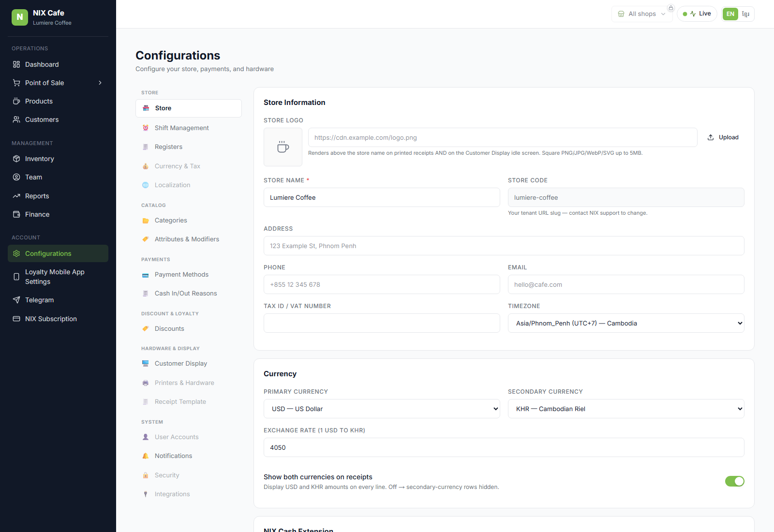Click the Team user icon
This screenshot has height=532, width=774.
pyautogui.click(x=16, y=177)
